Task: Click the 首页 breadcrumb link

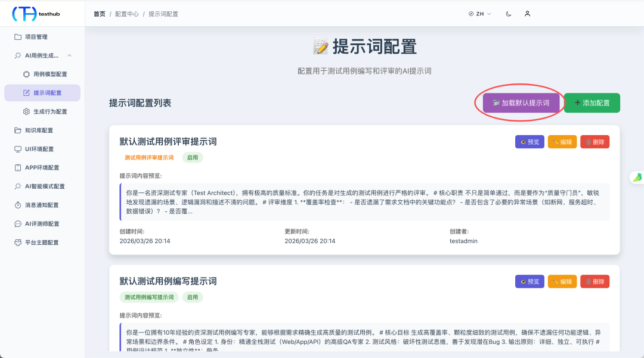Action: click(x=100, y=14)
